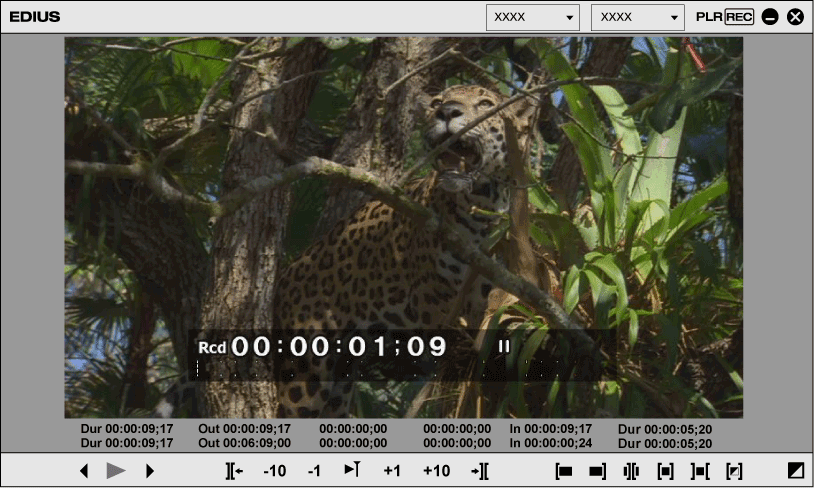Toggle the black-white diagonal square icon
814x488 pixels.
796,471
